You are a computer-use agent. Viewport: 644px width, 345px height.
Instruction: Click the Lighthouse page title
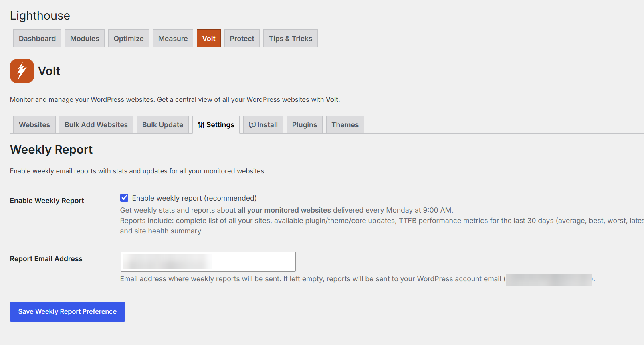[40, 16]
